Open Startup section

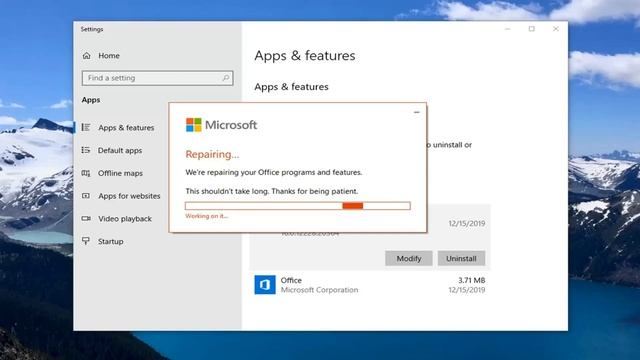tap(111, 242)
